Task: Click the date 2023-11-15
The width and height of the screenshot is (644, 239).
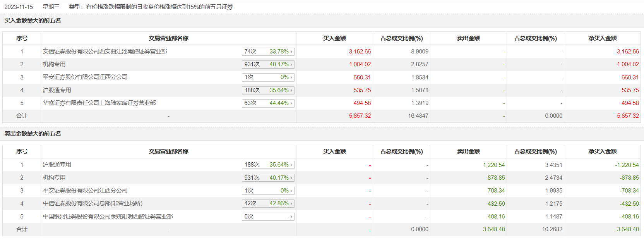Action: [19, 7]
